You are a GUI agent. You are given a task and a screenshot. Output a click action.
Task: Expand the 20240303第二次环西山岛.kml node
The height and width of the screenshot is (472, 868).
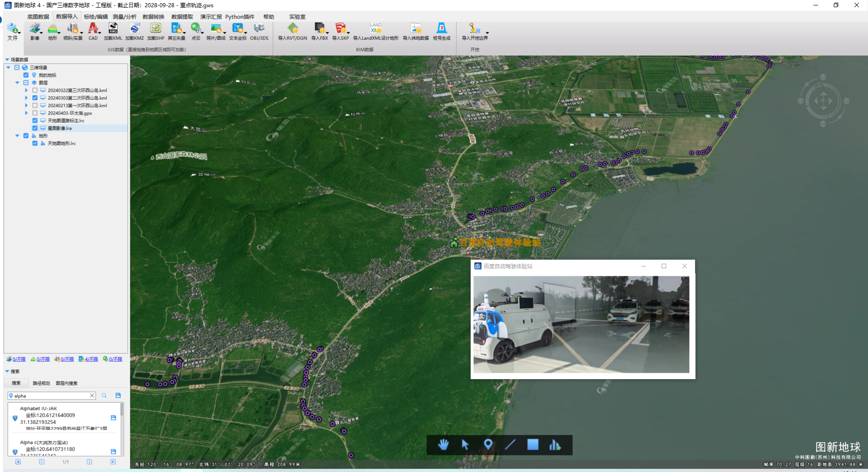tap(26, 98)
